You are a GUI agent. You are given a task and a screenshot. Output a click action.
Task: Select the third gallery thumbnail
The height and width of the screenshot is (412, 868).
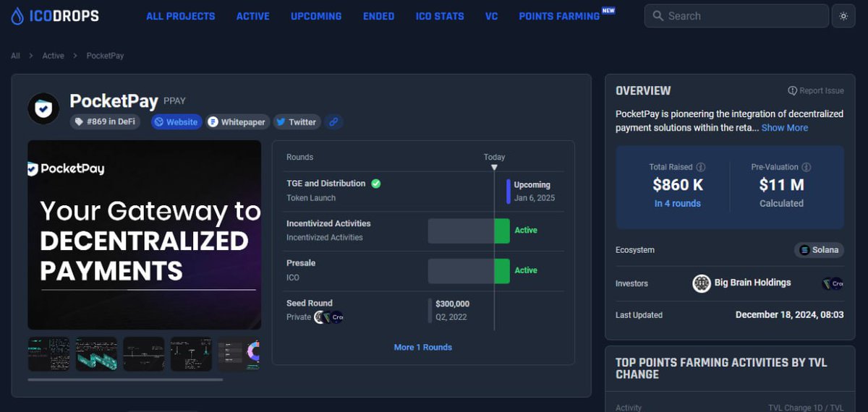point(144,353)
